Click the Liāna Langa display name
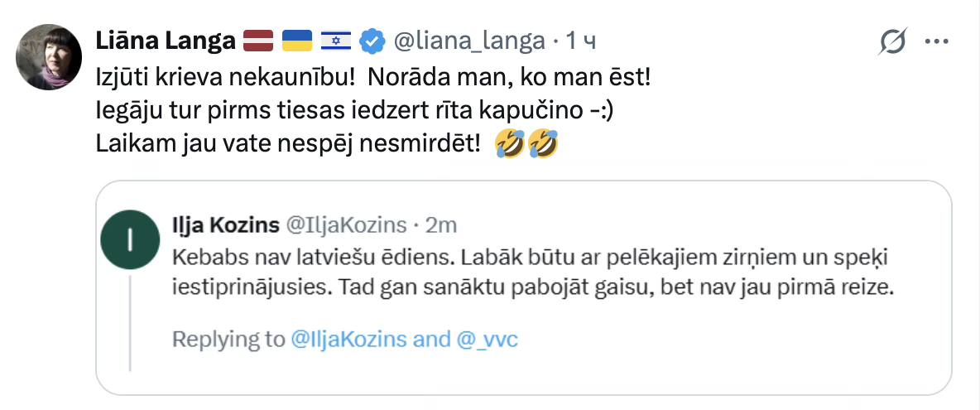 click(165, 40)
